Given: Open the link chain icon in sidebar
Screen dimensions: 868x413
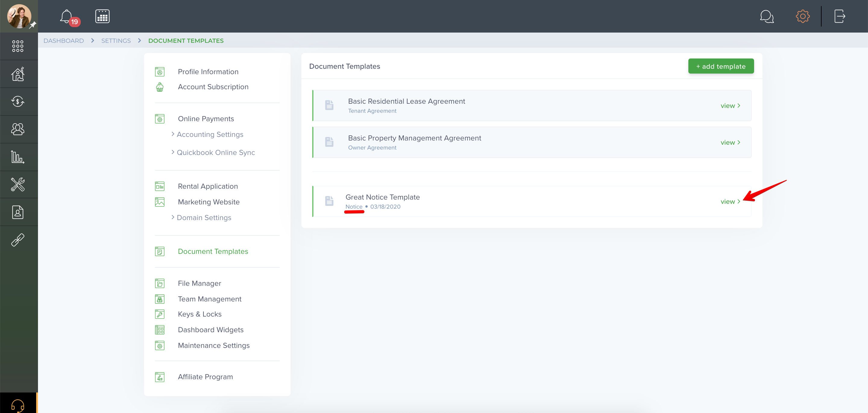Looking at the screenshot, I should [x=18, y=240].
